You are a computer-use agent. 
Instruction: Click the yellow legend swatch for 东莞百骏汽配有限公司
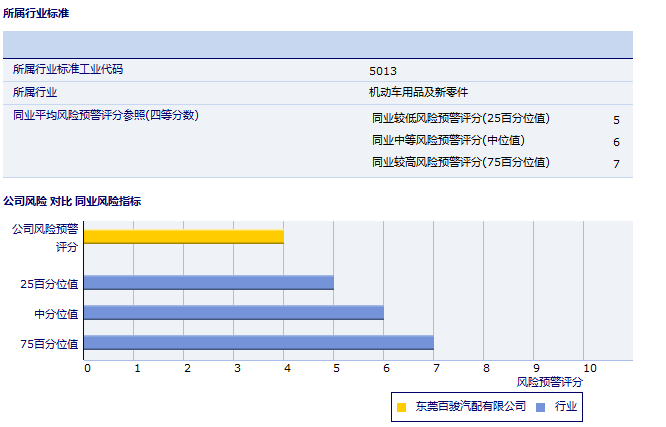401,407
